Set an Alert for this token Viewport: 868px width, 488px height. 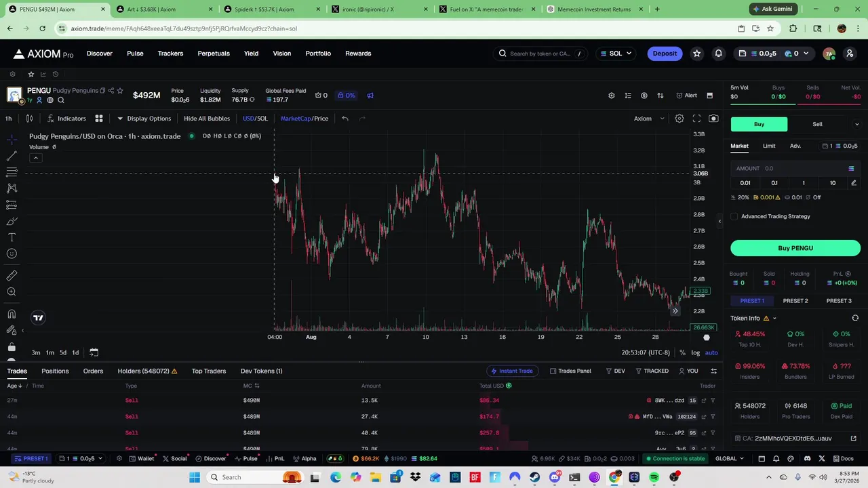686,96
